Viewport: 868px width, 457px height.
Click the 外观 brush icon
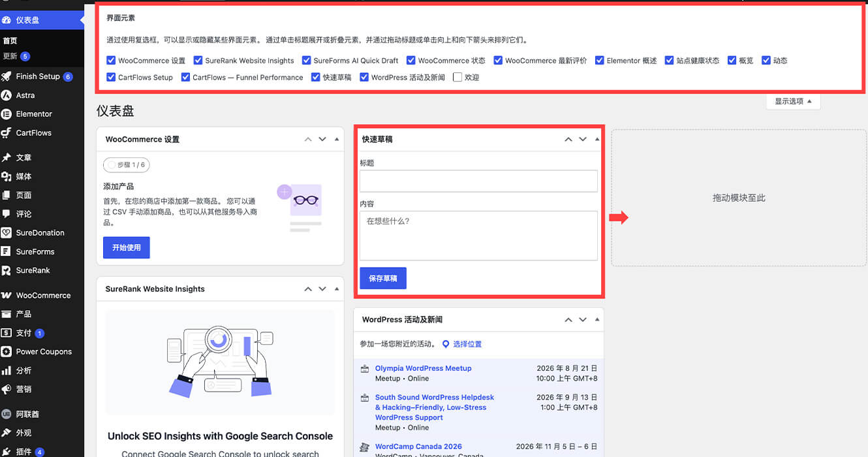click(x=7, y=433)
